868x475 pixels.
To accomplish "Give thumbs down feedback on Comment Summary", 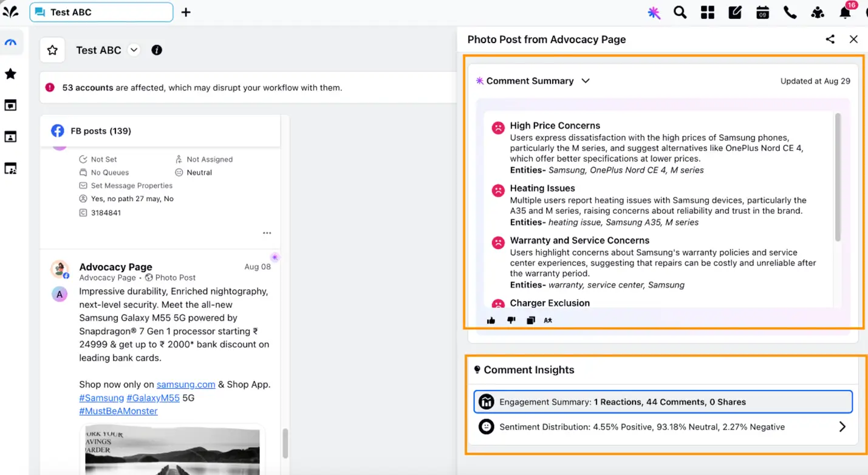I will click(x=511, y=320).
